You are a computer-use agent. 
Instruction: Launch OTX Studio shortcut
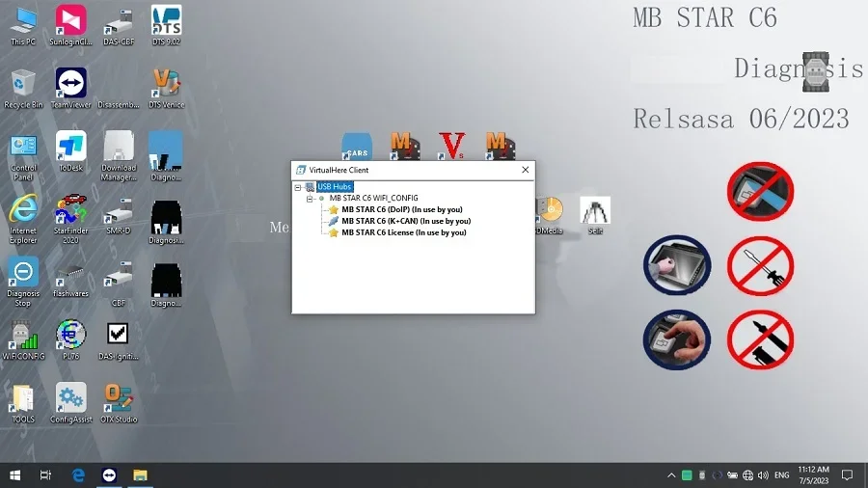[x=119, y=404]
